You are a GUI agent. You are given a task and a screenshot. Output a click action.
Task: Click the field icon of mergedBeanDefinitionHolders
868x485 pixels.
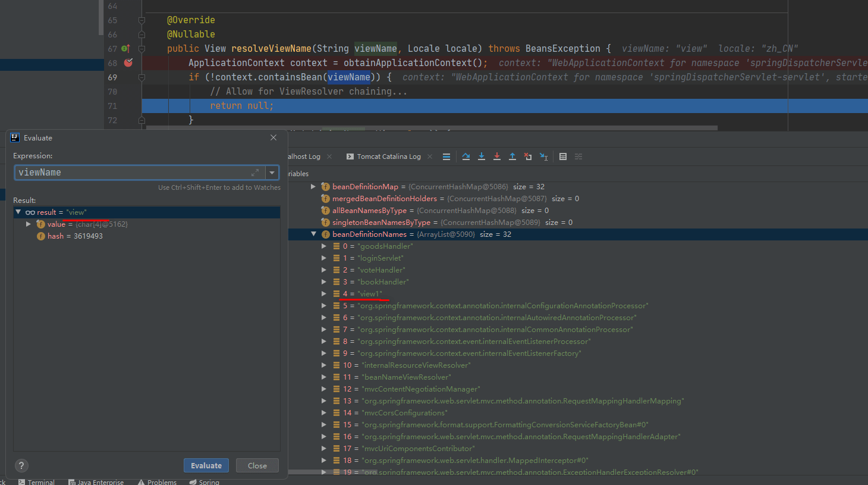(x=325, y=199)
